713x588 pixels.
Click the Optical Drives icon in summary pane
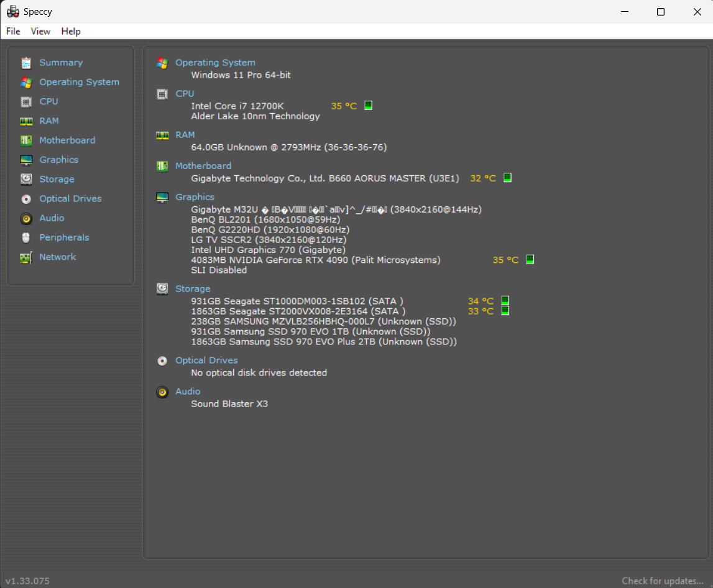tap(162, 361)
